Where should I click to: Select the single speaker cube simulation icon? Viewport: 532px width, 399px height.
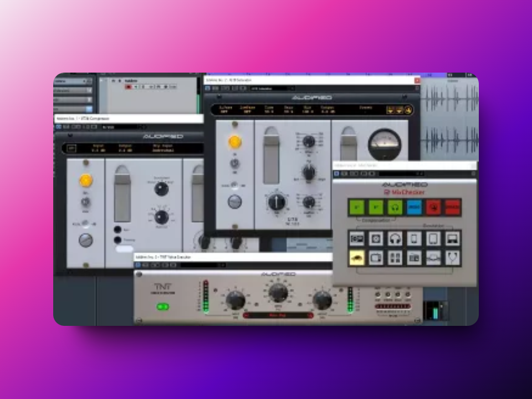(376, 238)
